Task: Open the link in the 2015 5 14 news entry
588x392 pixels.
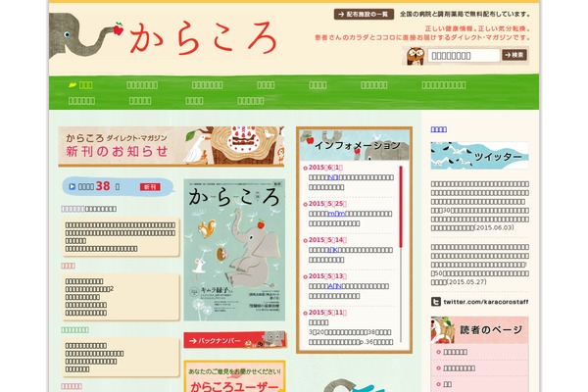Action: (333, 250)
